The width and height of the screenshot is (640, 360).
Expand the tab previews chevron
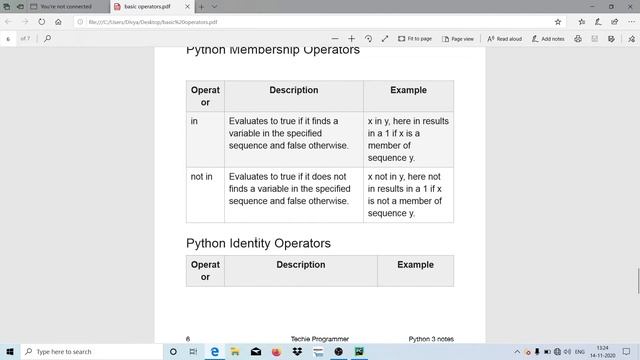(x=214, y=7)
